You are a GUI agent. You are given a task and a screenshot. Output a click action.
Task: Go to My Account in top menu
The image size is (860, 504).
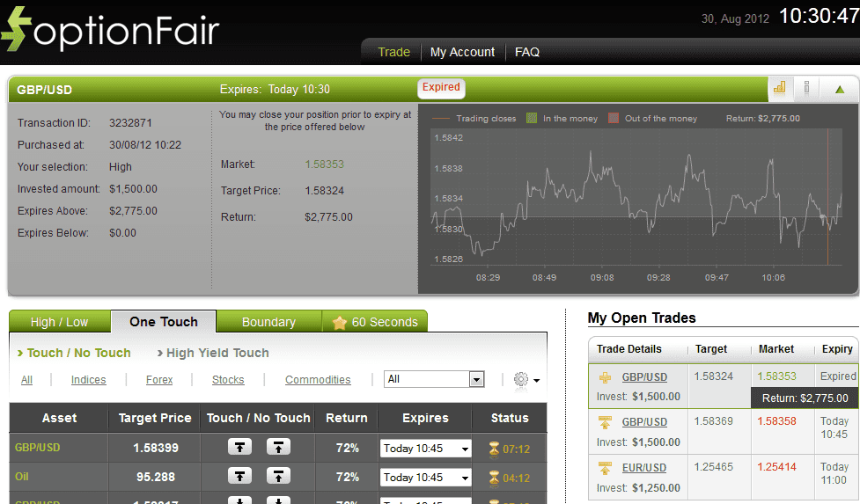click(x=462, y=52)
